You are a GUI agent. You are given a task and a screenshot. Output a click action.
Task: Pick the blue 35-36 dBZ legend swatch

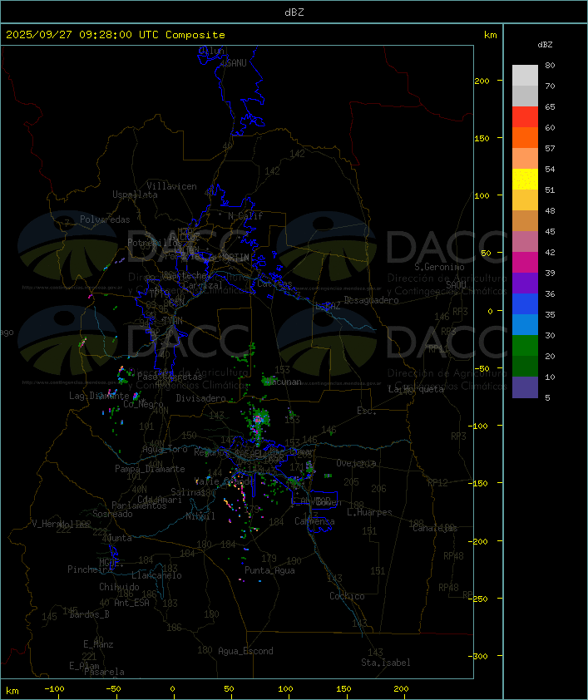(x=525, y=304)
